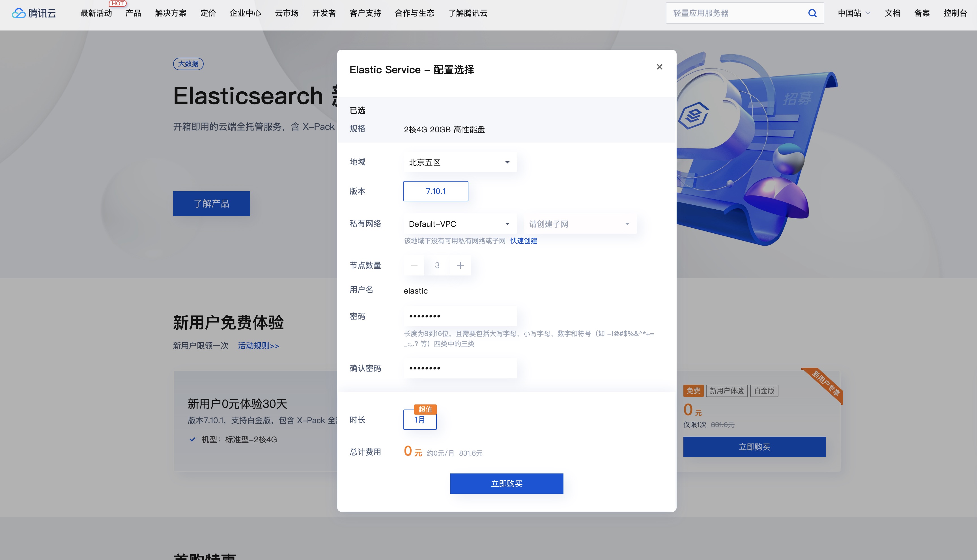Click the Tencent Cloud logo
The width and height of the screenshot is (977, 560).
point(34,13)
